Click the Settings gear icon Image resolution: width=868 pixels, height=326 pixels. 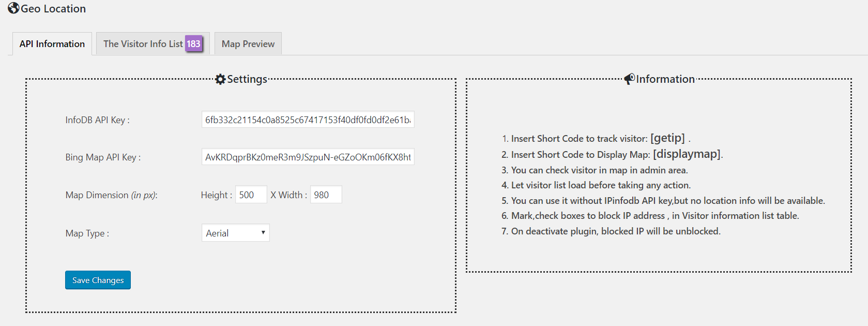coord(221,79)
